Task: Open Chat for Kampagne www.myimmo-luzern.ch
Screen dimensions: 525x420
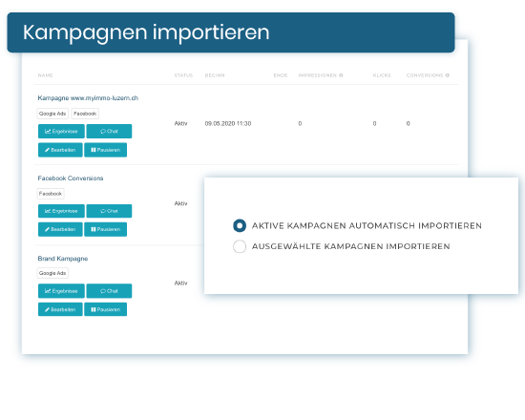Action: [109, 132]
